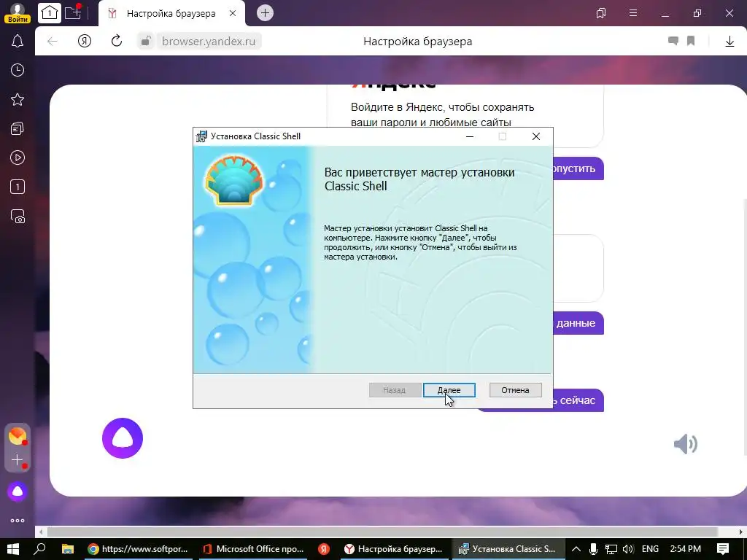Screen dimensions: 747x560
Task: Add a sidebar app with plus
Action: point(18,460)
